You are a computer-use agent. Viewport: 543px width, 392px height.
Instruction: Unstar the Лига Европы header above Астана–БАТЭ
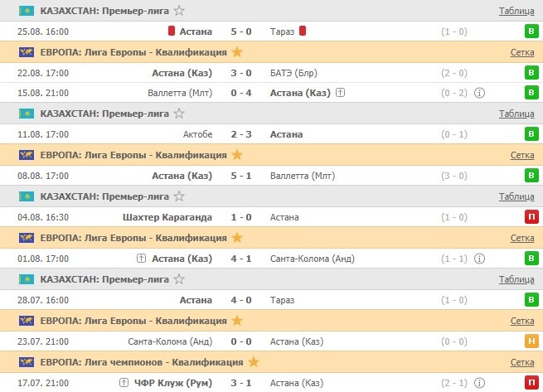pyautogui.click(x=237, y=51)
